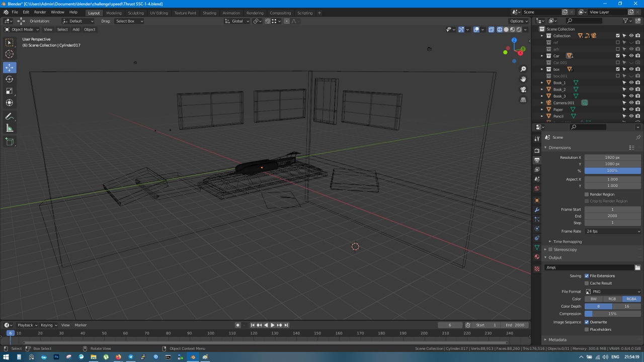
Task: Hide the Car collection with eye icon
Action: pyautogui.click(x=631, y=56)
